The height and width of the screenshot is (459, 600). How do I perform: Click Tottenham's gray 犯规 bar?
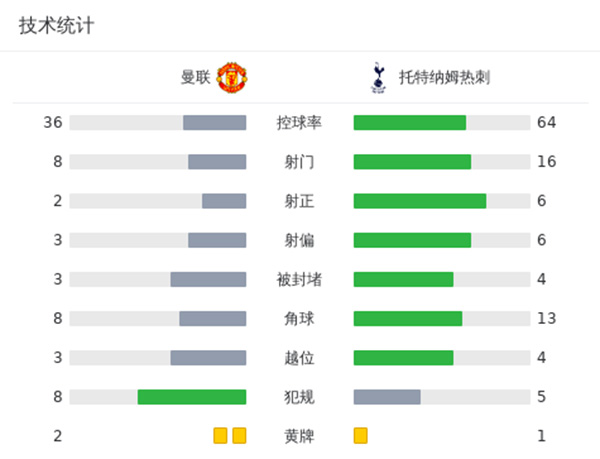coord(387,397)
